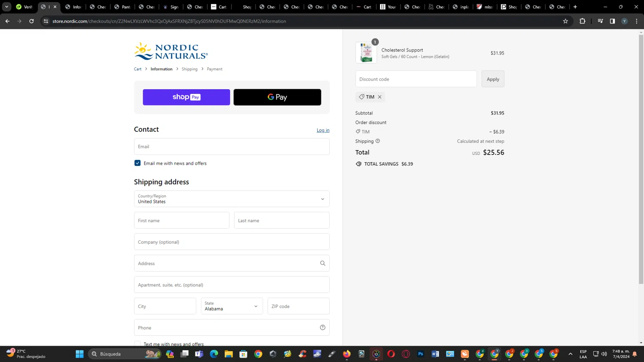Open Microsoft Teams from the taskbar
644x362 pixels.
click(199, 354)
